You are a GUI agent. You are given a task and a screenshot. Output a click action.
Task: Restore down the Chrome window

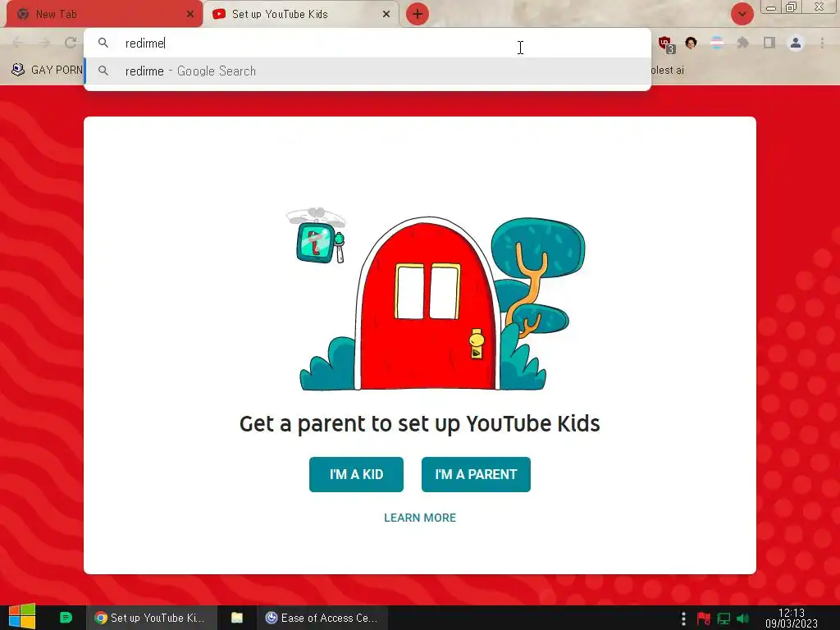point(791,7)
